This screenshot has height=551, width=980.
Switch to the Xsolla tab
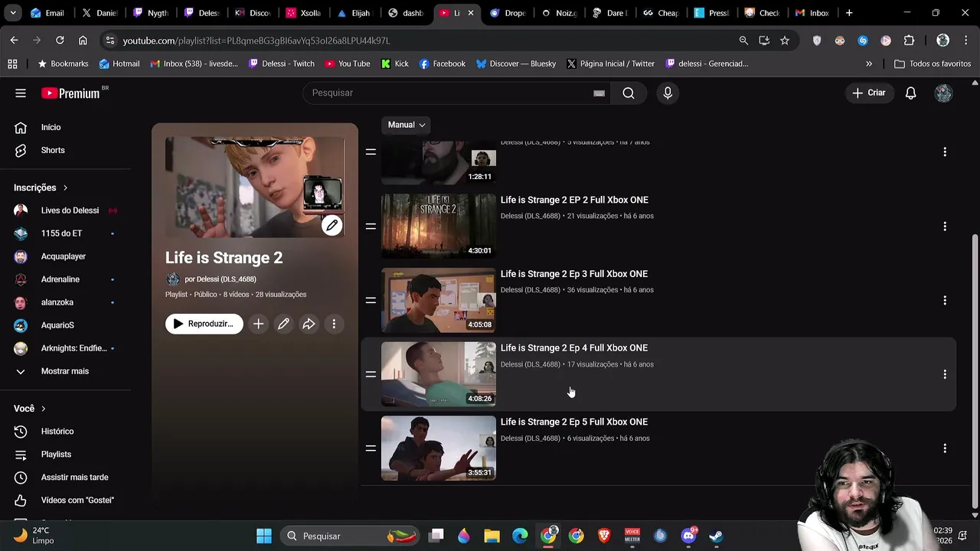point(303,13)
